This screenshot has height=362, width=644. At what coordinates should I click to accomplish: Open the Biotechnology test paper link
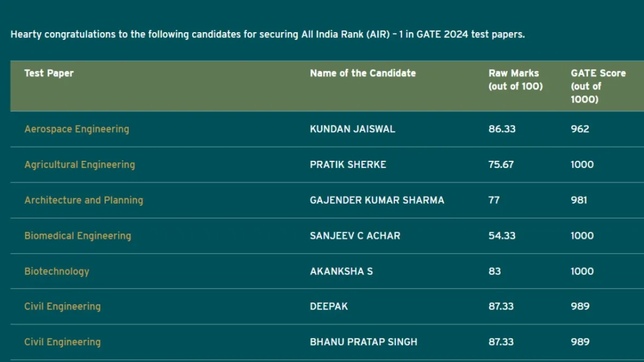(56, 271)
